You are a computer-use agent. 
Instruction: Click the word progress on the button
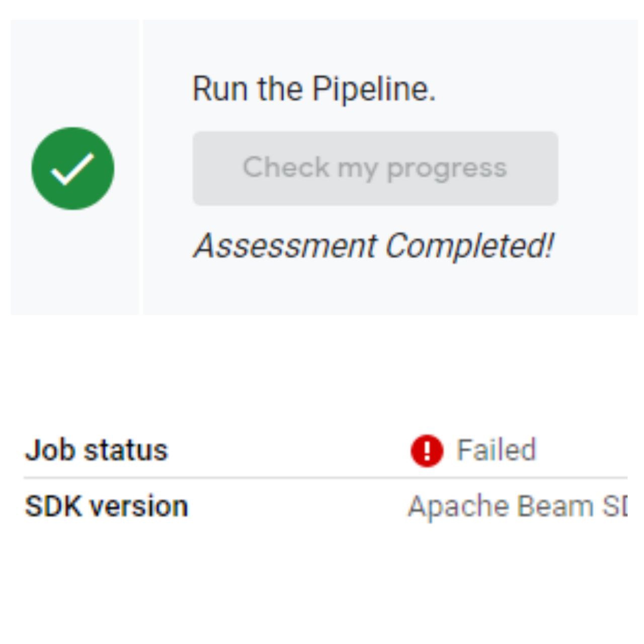click(447, 169)
